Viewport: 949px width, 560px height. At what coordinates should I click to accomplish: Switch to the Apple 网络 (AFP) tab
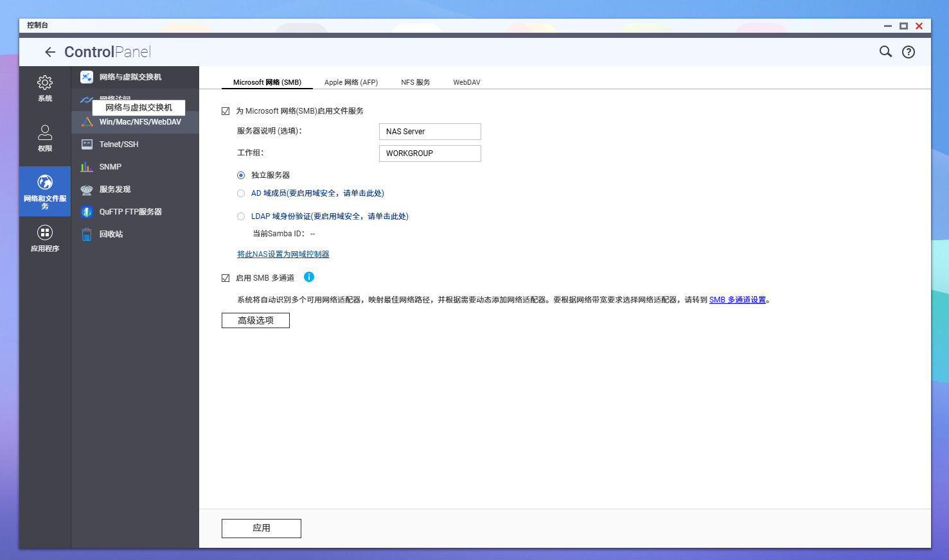pyautogui.click(x=351, y=82)
